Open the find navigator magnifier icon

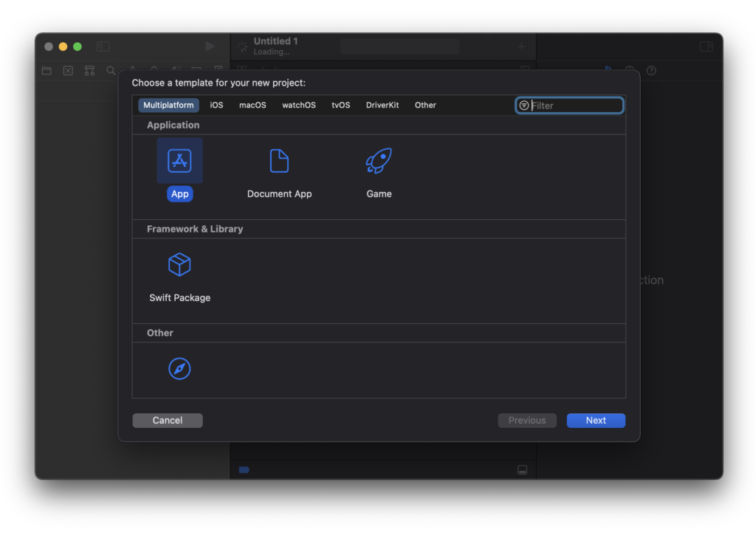111,71
